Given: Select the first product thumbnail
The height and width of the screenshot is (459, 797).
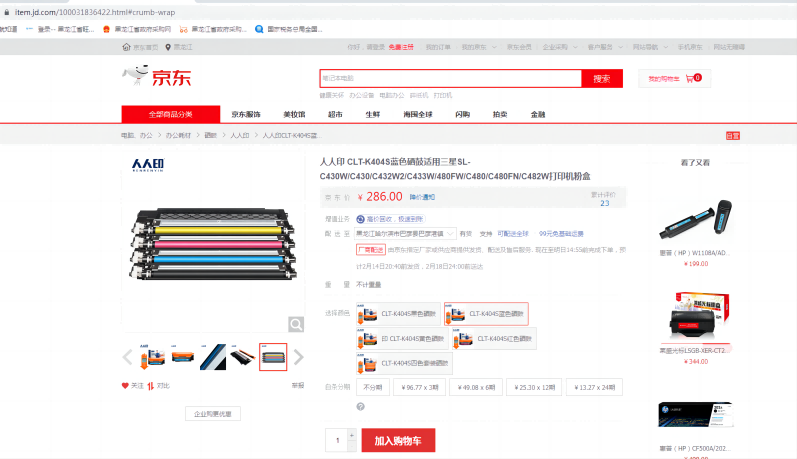Looking at the screenshot, I should click(152, 357).
